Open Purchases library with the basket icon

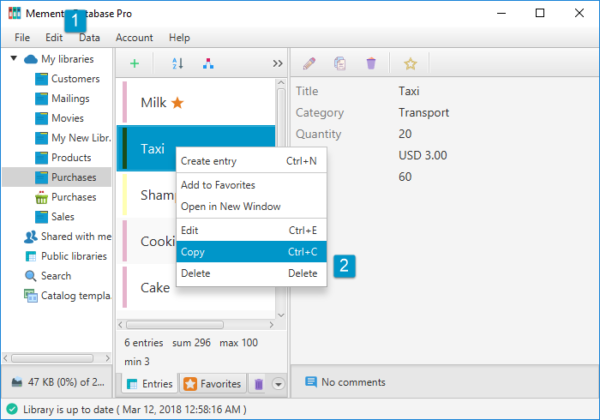[x=73, y=197]
